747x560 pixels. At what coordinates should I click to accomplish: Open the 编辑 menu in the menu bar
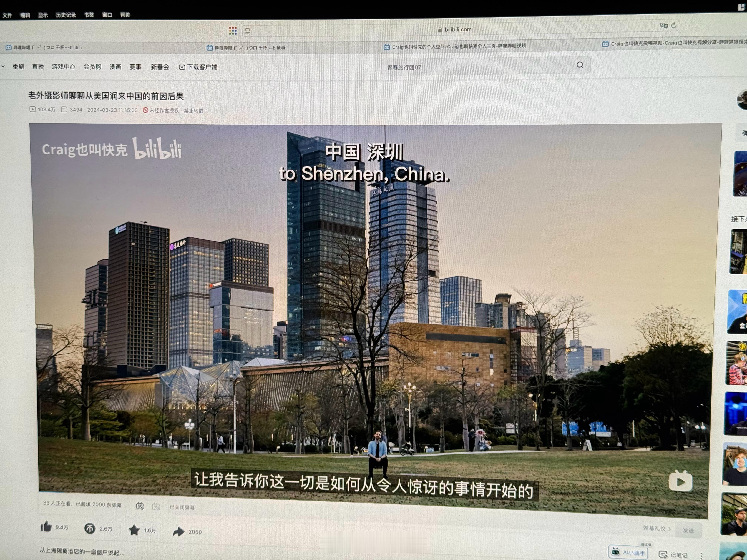(25, 15)
